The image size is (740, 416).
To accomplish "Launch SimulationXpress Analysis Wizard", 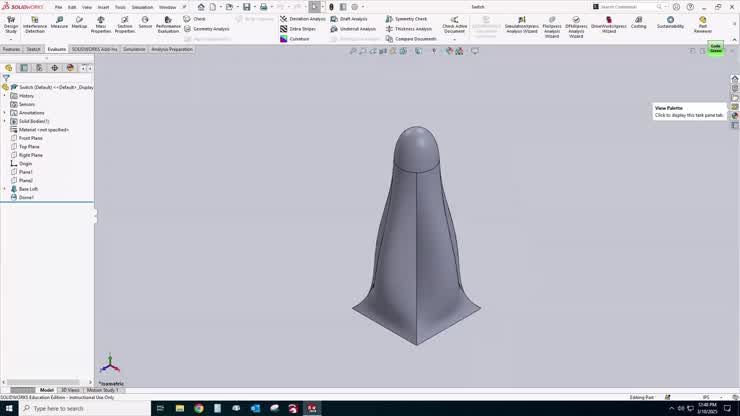I will click(521, 24).
